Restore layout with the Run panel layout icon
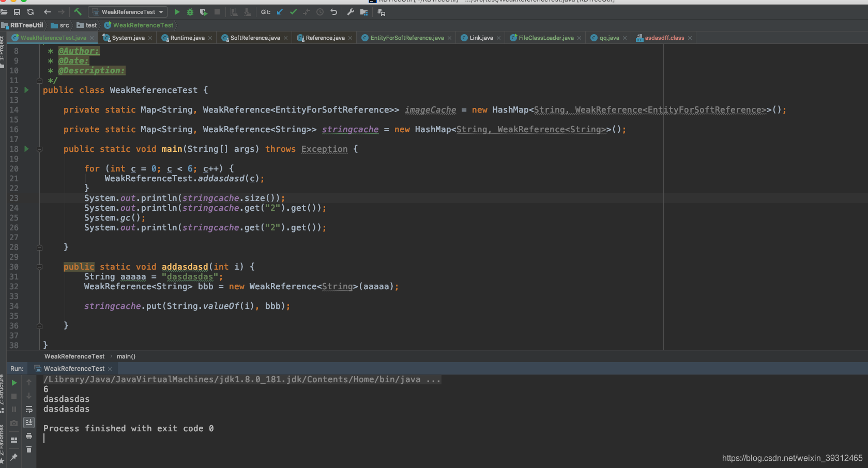The width and height of the screenshot is (868, 468). click(x=14, y=440)
